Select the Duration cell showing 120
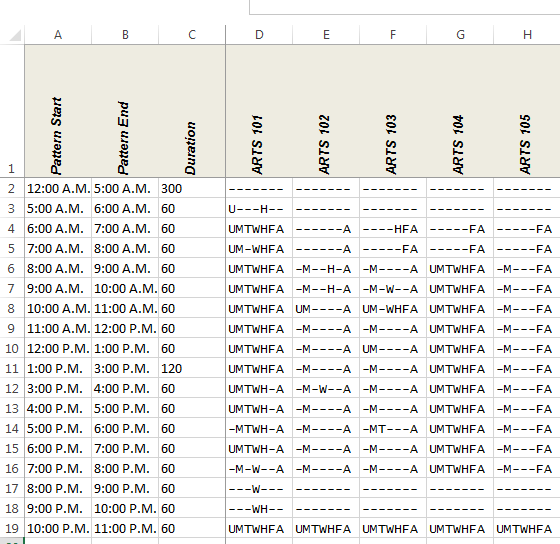Image resolution: width=560 pixels, height=544 pixels. point(192,369)
